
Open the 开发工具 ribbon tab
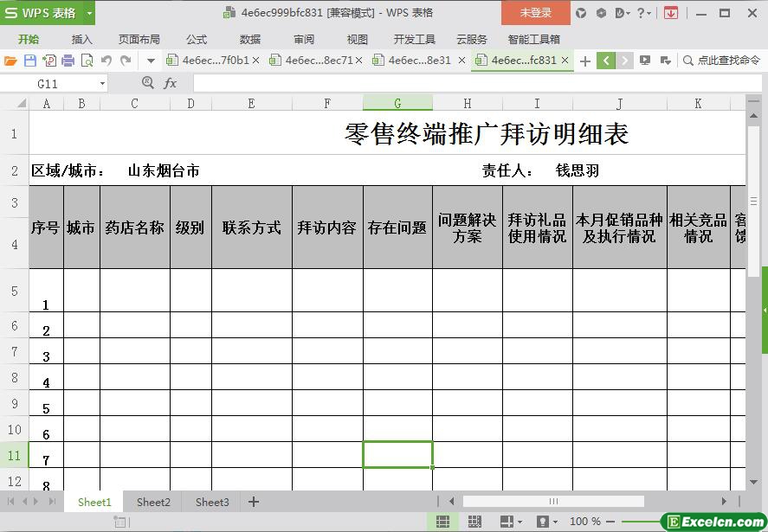415,40
